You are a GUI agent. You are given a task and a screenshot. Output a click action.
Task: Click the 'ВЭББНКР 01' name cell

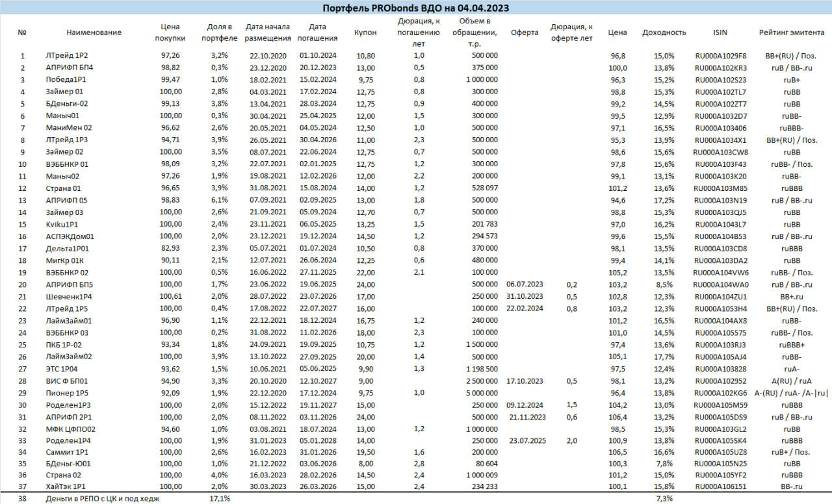[67, 164]
